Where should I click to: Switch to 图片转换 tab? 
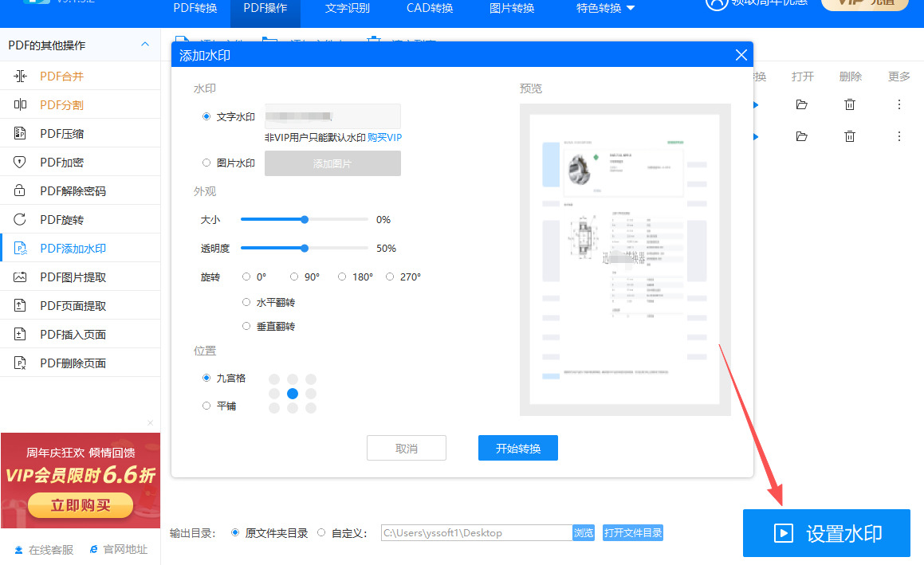[512, 8]
